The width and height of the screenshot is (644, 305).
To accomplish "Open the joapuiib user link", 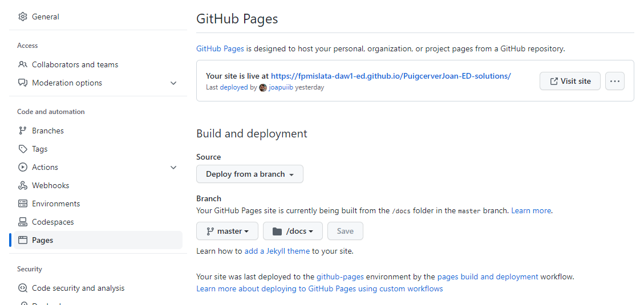I will point(281,87).
